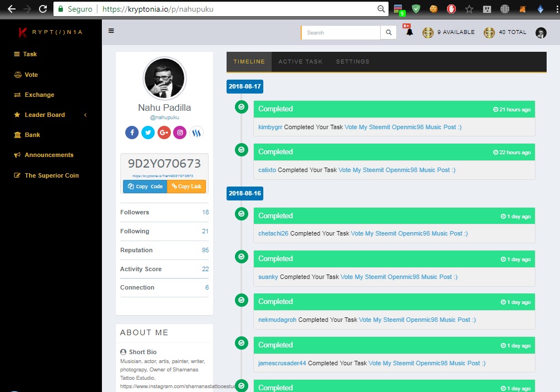Click check icon beside calixto entry
This screenshot has width=560, height=392.
pos(242,150)
